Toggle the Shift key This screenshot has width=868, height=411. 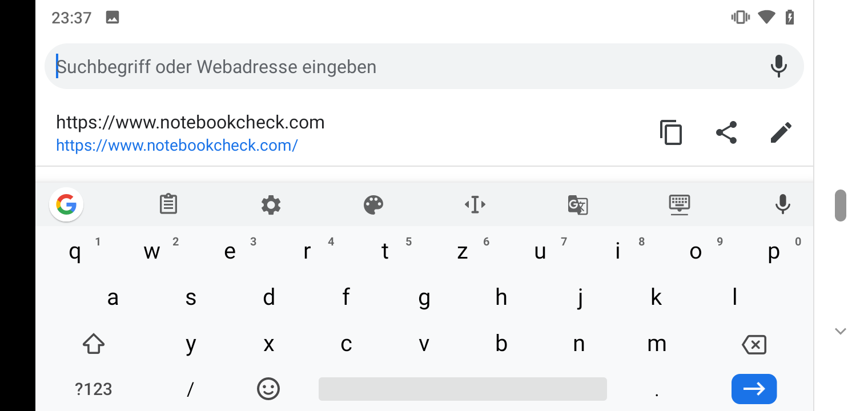coord(94,344)
